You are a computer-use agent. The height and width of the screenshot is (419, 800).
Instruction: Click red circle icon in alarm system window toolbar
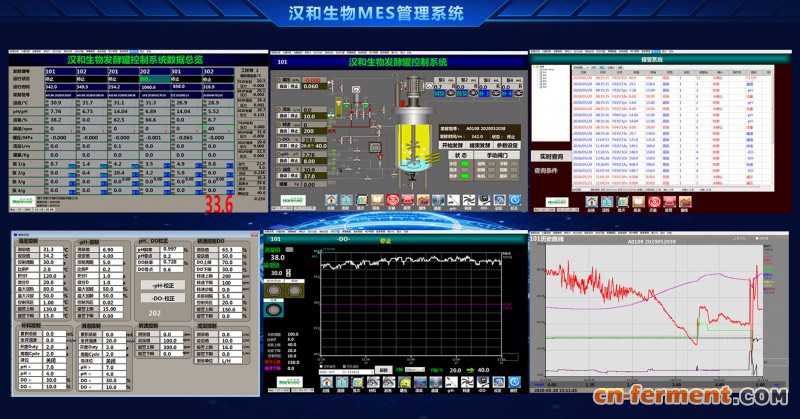[654, 202]
